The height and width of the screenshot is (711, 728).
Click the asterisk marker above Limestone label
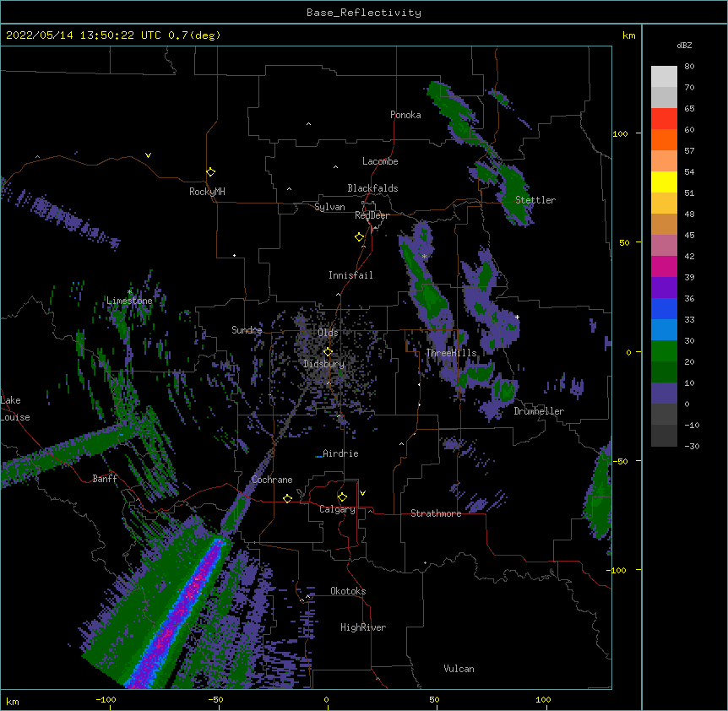tap(129, 292)
